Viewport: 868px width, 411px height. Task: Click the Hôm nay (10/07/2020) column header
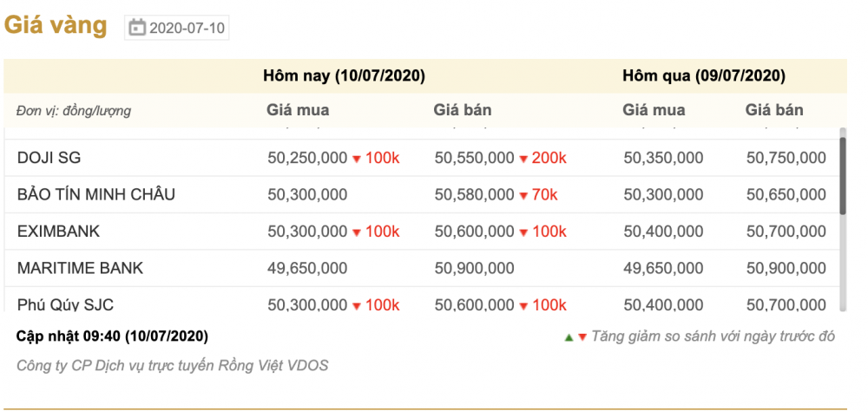344,75
